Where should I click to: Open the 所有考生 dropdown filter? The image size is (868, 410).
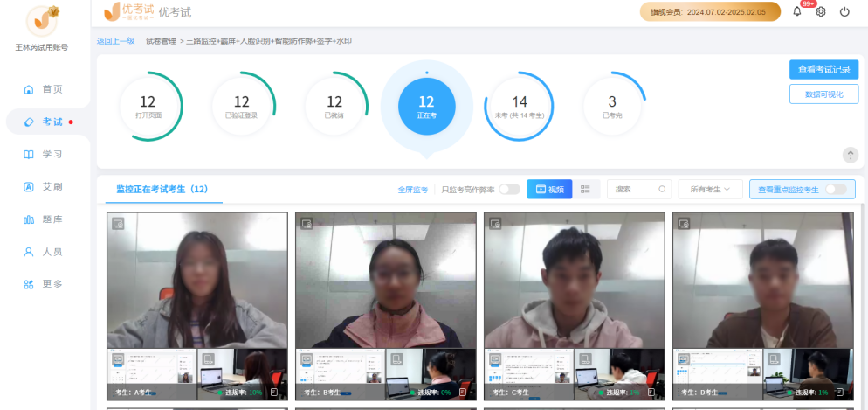coord(709,189)
